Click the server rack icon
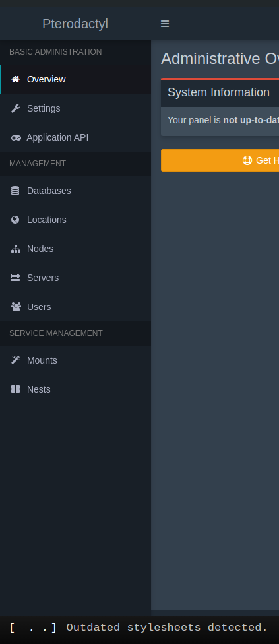 [16, 278]
